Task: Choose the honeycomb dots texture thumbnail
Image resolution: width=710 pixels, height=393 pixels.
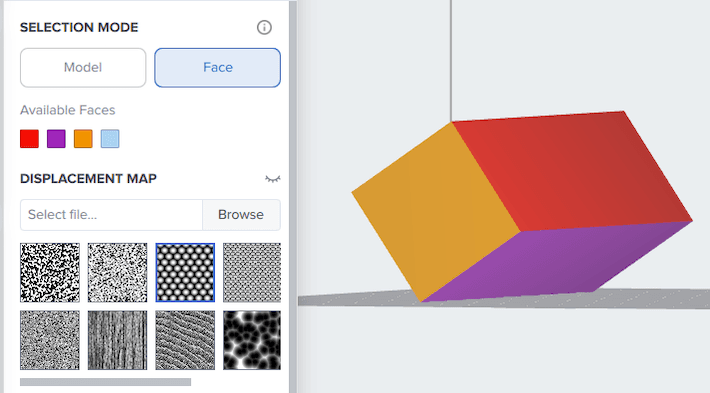Action: tap(185, 273)
